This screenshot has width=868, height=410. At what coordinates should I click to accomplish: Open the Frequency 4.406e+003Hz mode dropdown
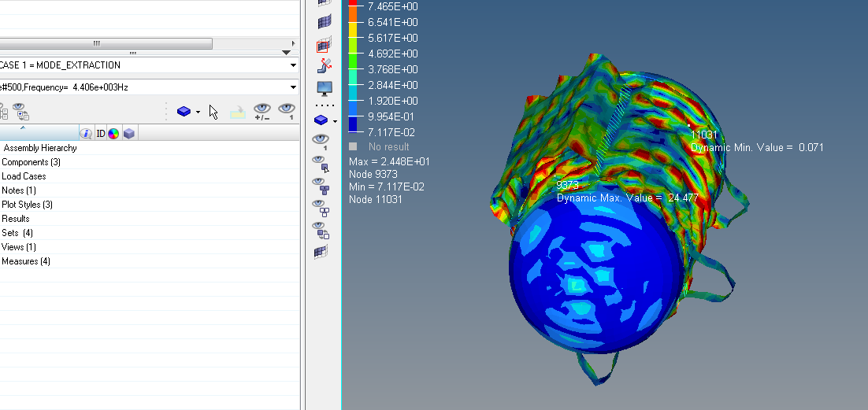pyautogui.click(x=293, y=87)
